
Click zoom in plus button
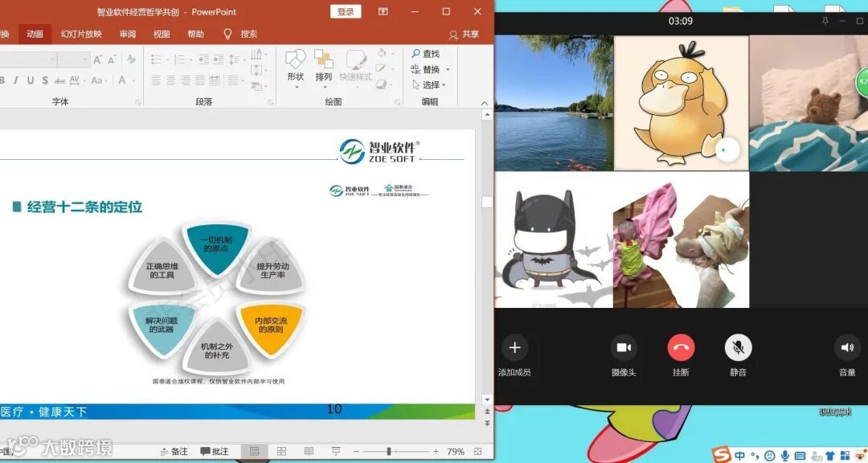(x=436, y=452)
